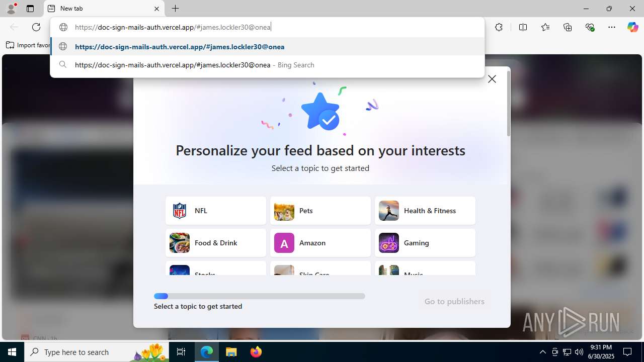Click 'Select a topic to get started' heading subtitle
This screenshot has height=362, width=644.
pyautogui.click(x=320, y=168)
